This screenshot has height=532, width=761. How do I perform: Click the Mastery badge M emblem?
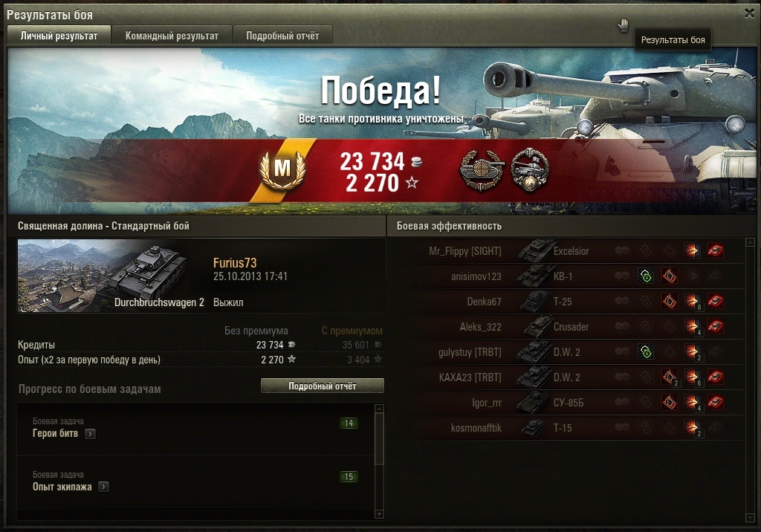[282, 169]
